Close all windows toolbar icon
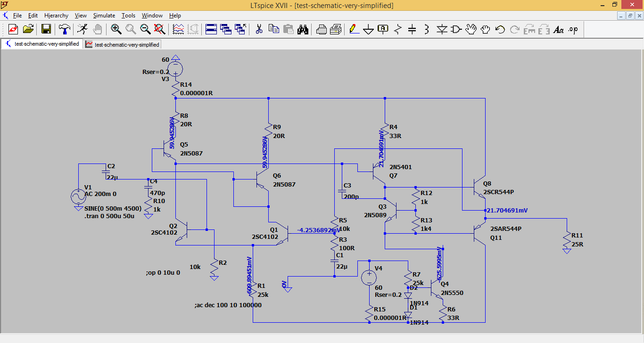This screenshot has width=644, height=343. tap(240, 29)
